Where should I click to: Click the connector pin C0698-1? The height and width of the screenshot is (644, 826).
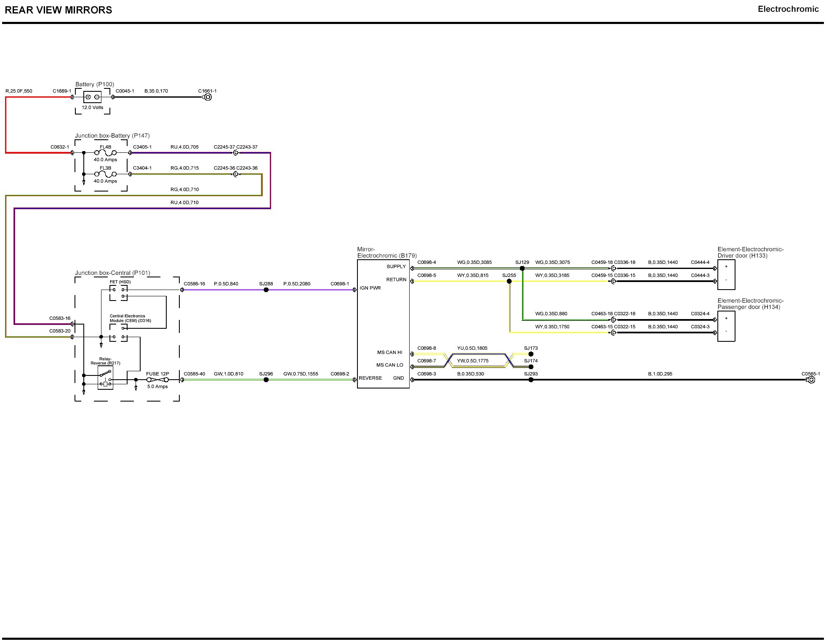[354, 290]
